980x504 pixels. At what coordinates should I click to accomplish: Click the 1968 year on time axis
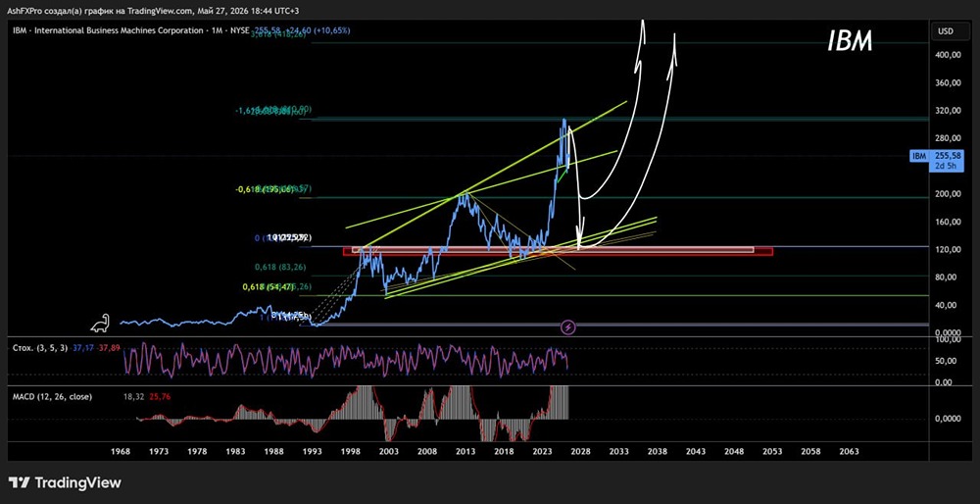point(120,451)
